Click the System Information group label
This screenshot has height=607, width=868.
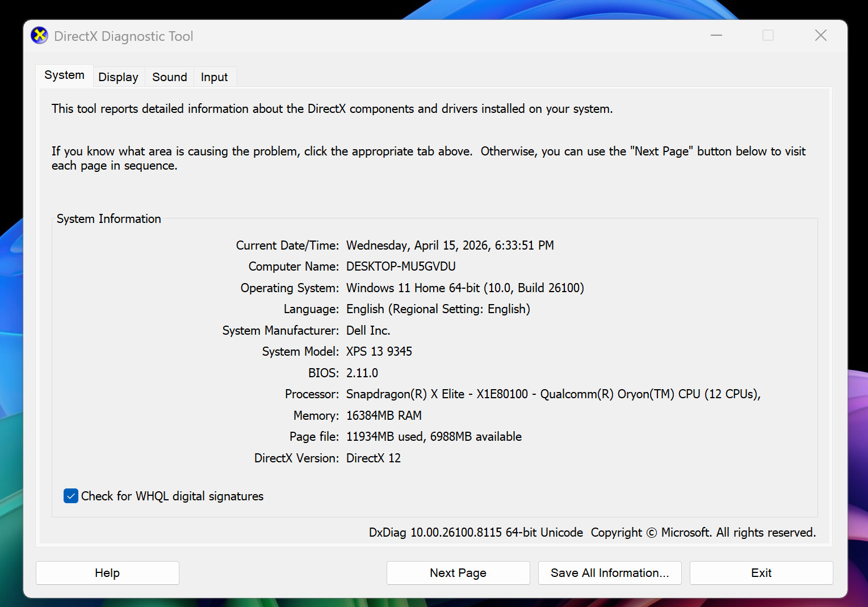(x=109, y=218)
